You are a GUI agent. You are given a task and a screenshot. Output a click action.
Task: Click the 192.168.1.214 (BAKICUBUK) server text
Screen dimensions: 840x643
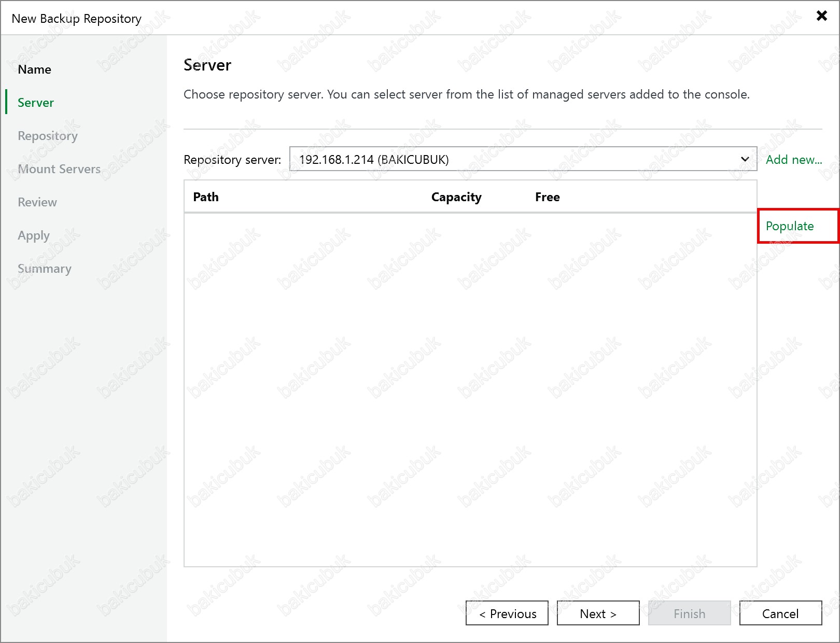[x=374, y=160]
